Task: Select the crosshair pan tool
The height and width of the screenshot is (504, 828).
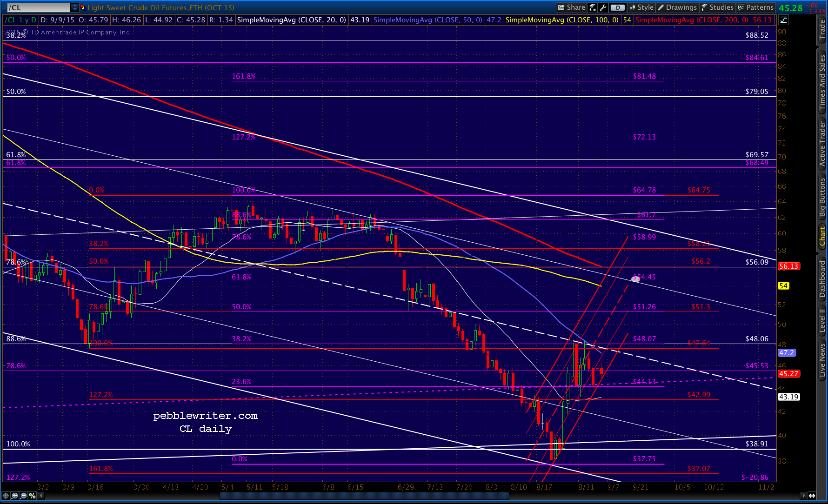Action: point(6,496)
